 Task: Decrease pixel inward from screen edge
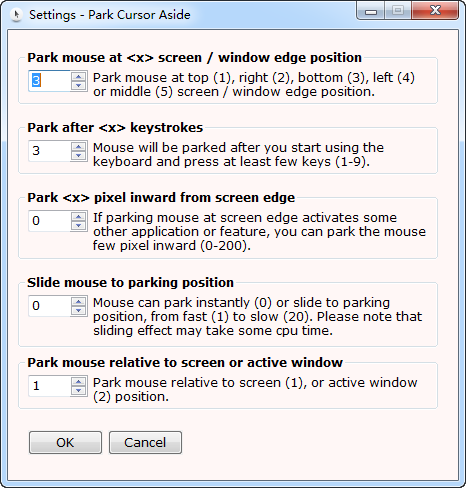[x=79, y=225]
